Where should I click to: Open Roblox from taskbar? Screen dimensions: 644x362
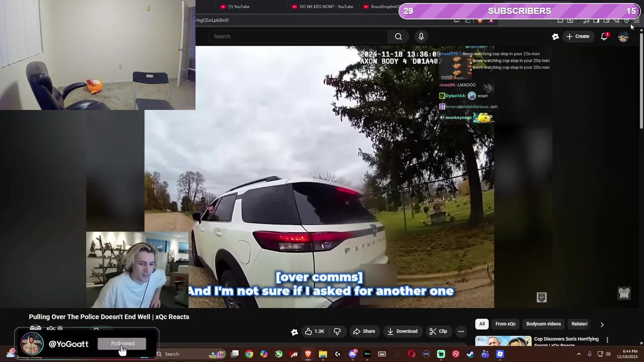[x=500, y=354]
